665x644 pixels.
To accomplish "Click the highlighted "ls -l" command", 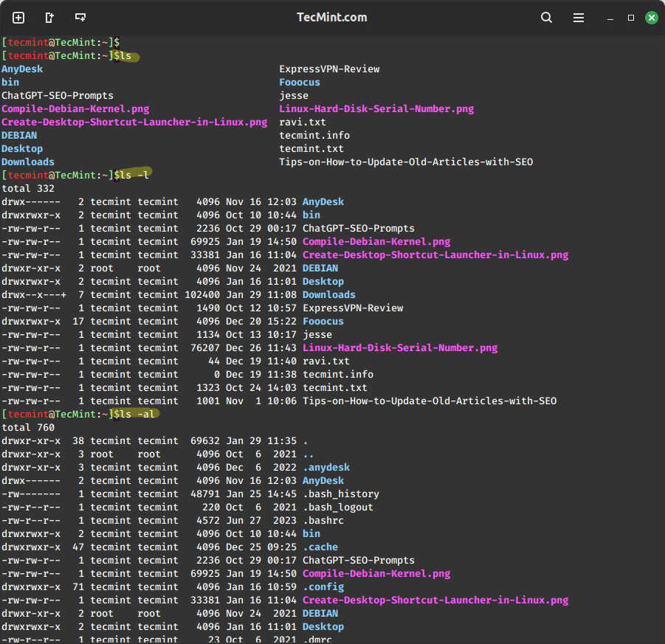I will [133, 175].
